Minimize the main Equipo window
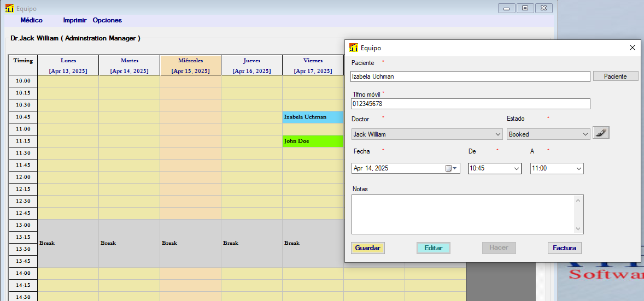Screen dimensions: 644x301 coord(507,8)
